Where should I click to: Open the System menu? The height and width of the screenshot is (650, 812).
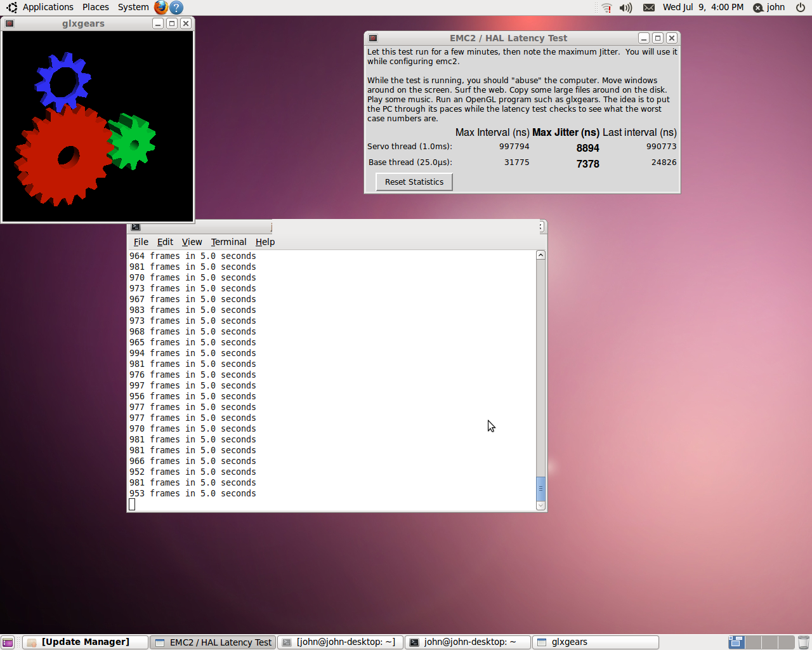(133, 7)
